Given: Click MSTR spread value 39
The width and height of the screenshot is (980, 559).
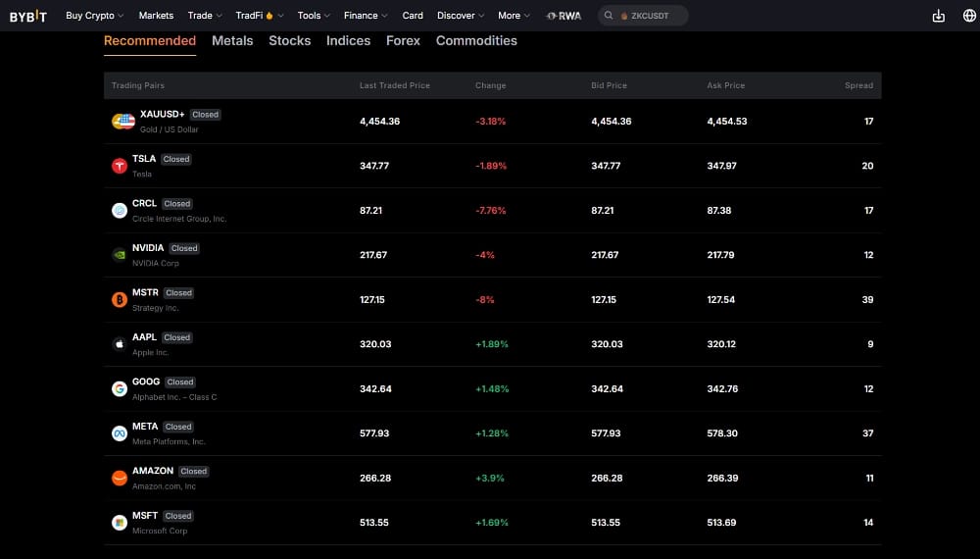Looking at the screenshot, I should (867, 300).
